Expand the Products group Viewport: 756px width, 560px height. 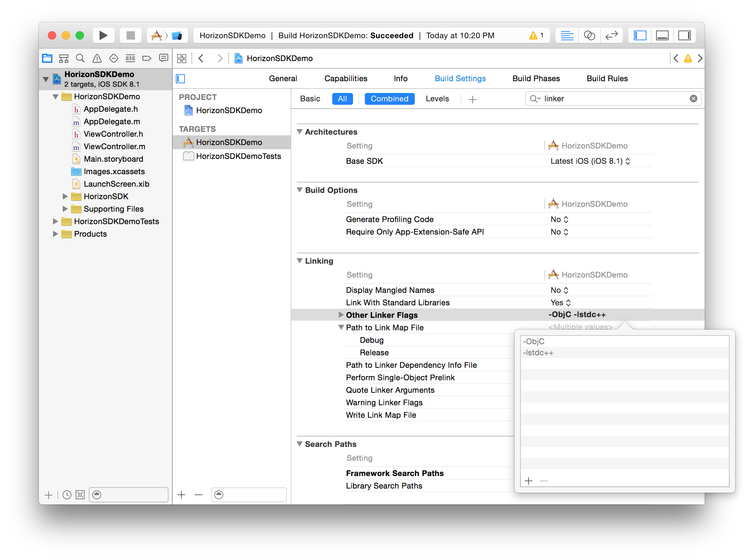(55, 234)
